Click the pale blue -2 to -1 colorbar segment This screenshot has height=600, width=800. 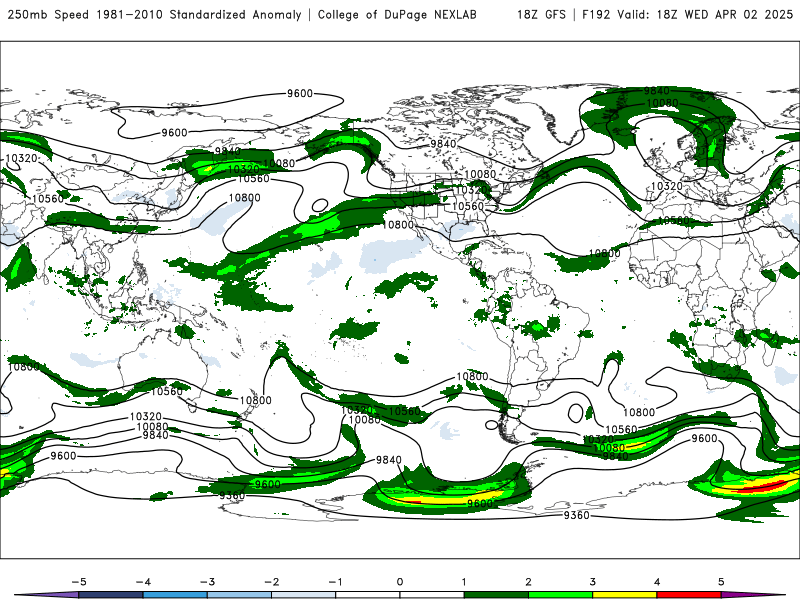tap(304, 595)
